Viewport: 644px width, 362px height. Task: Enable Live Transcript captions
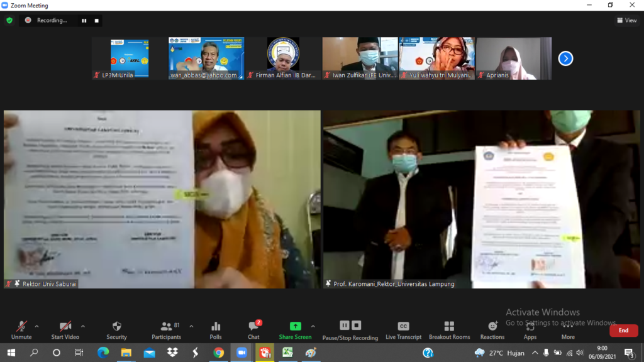click(404, 330)
